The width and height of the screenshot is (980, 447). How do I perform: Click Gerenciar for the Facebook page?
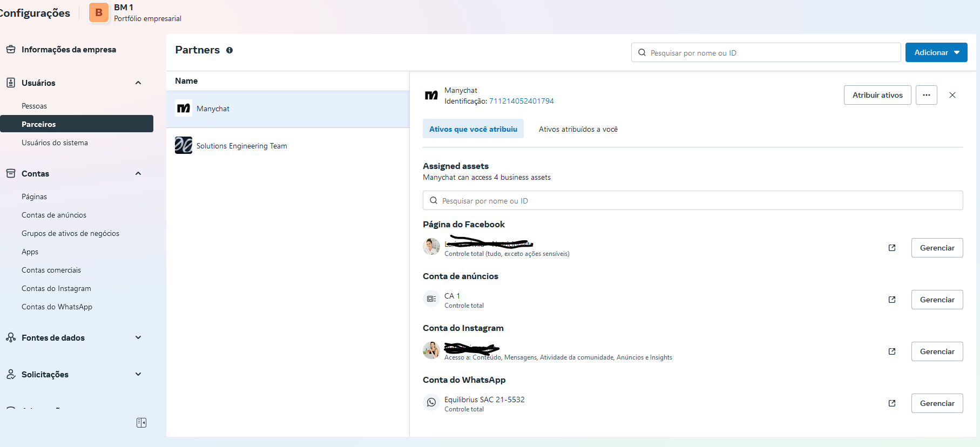[x=937, y=248]
